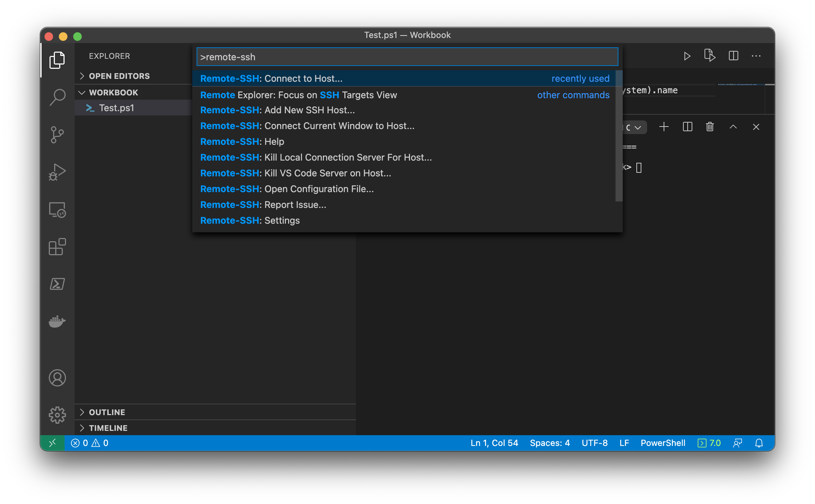The width and height of the screenshot is (815, 504).
Task: Select Remote-SSH: Open Configuration File...
Action: pos(286,189)
